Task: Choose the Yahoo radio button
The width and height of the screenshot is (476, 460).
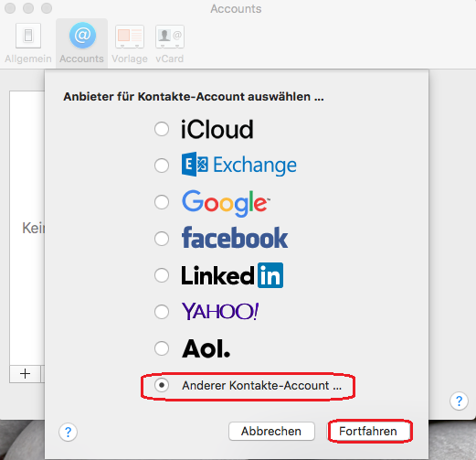Action: coord(162,312)
